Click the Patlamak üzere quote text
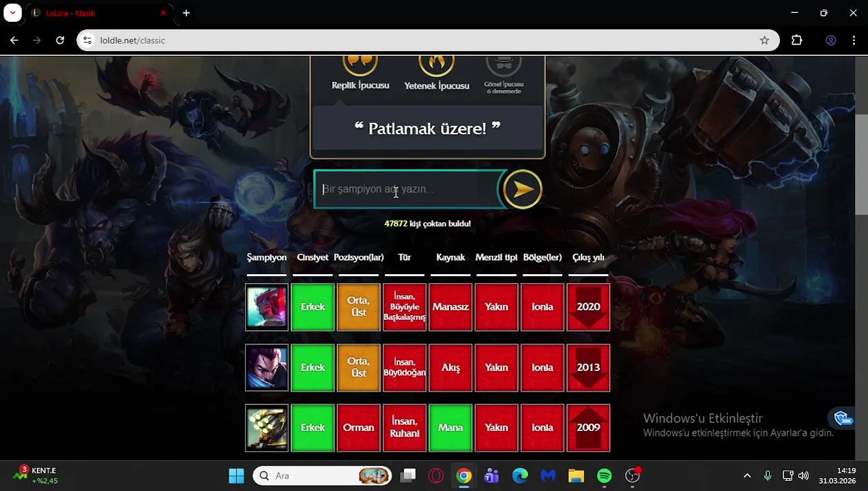The image size is (868, 491). [x=428, y=128]
